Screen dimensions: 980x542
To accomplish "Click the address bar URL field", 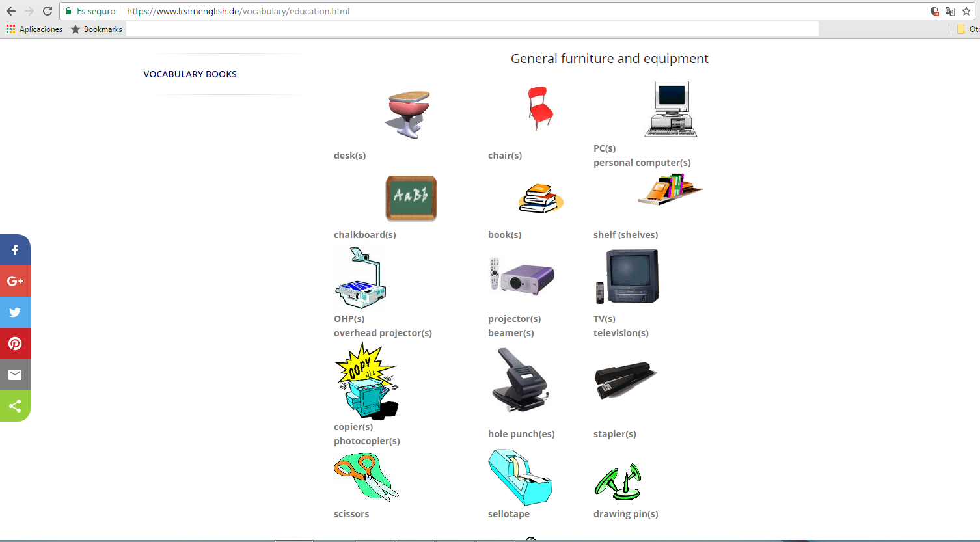I will click(456, 11).
